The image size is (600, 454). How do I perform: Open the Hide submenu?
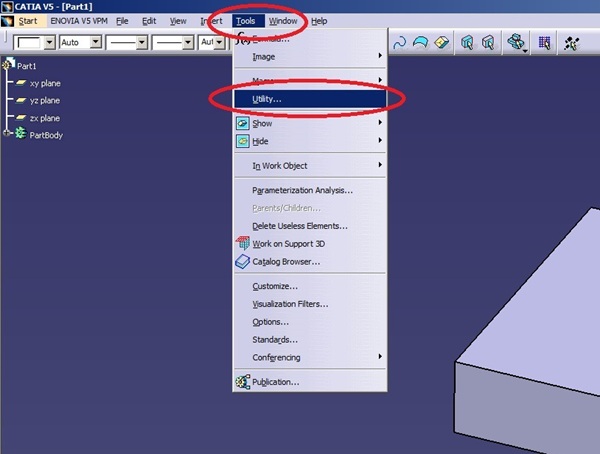[x=310, y=141]
